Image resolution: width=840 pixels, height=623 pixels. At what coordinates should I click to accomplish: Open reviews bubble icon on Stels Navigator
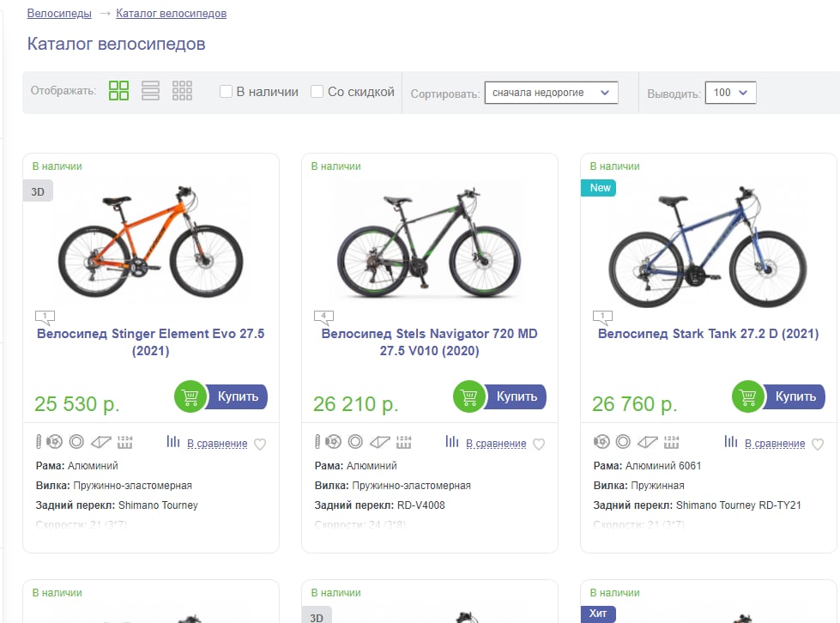[x=323, y=318]
